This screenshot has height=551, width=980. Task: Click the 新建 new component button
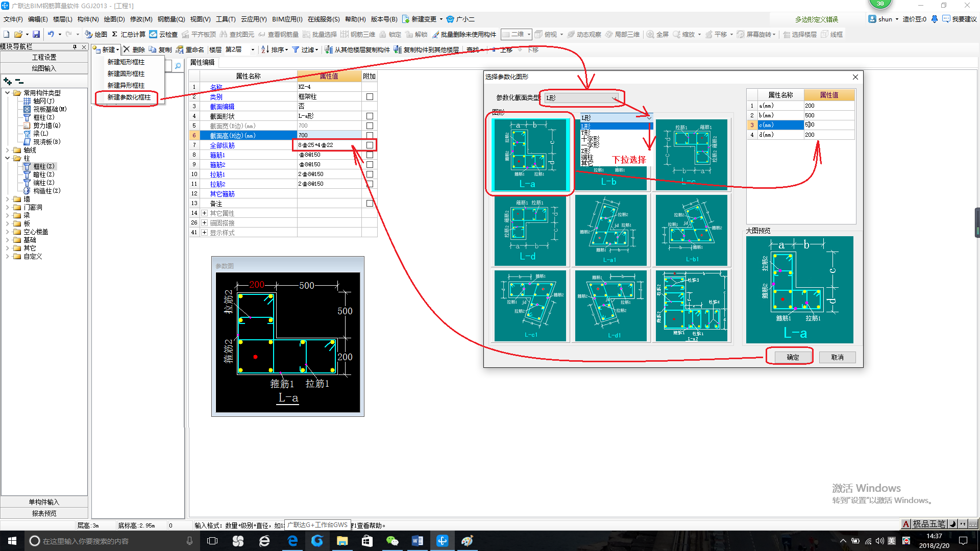pos(106,49)
